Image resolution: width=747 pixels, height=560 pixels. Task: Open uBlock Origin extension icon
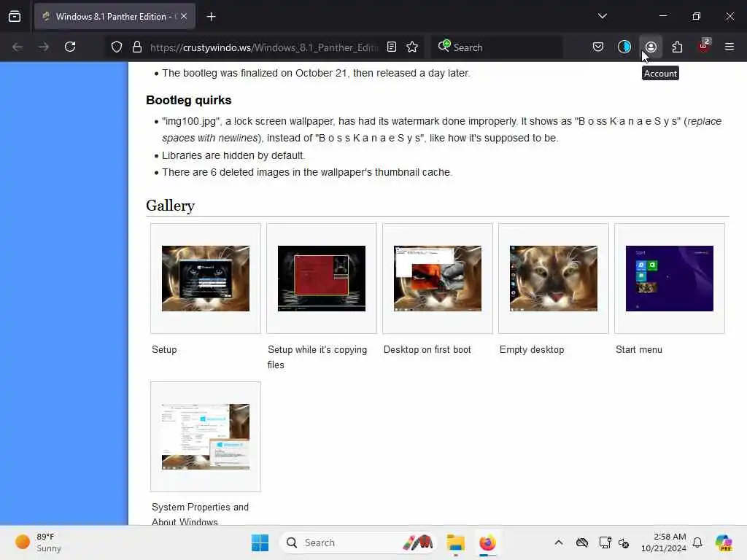tap(704, 46)
